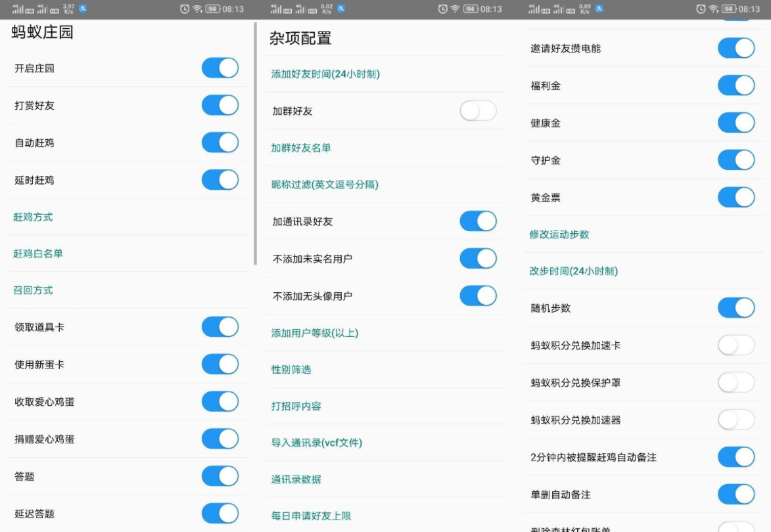Disable 延迟答题 switch
771x532 pixels.
[x=220, y=514]
